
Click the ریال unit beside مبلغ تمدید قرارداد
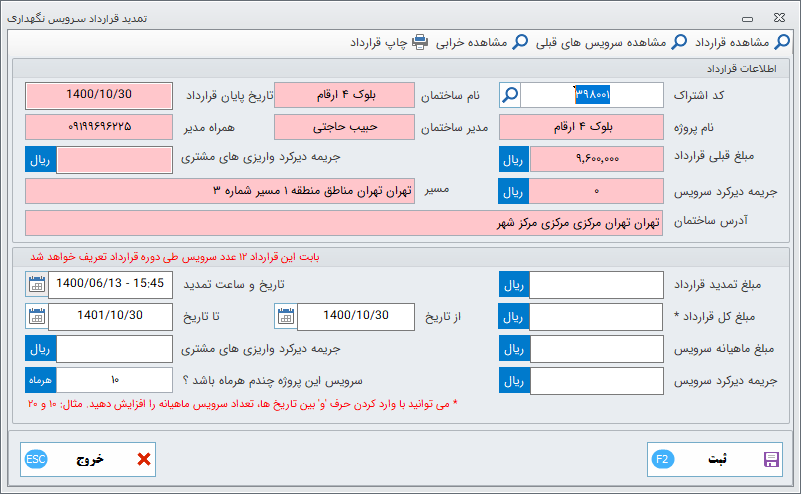coord(514,285)
